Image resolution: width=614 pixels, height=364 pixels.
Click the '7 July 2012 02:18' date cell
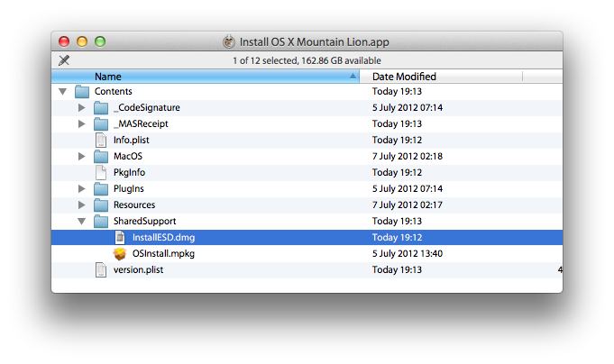(408, 157)
